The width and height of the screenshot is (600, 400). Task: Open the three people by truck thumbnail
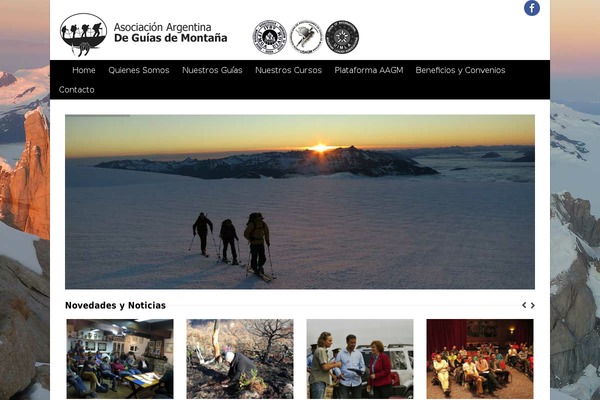click(x=360, y=359)
